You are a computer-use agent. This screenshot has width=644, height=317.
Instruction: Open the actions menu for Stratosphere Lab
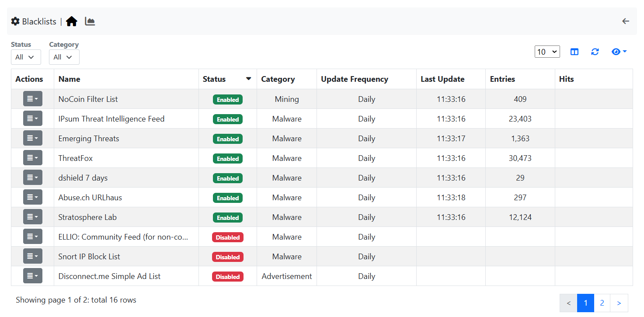point(33,217)
